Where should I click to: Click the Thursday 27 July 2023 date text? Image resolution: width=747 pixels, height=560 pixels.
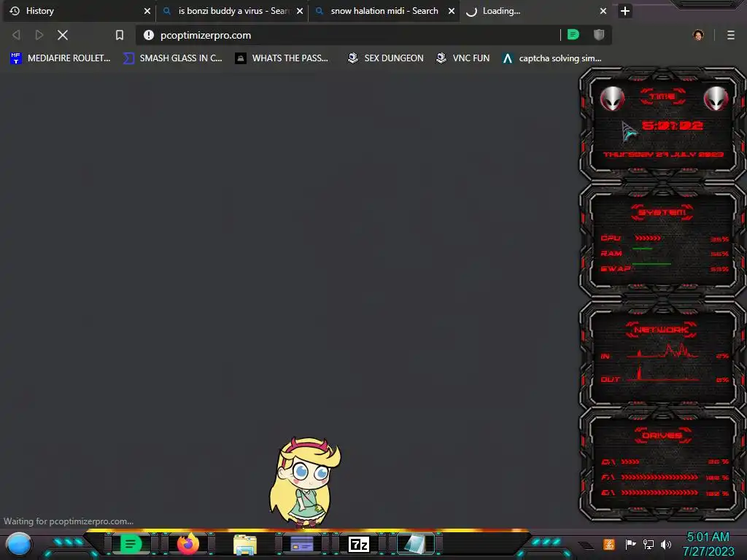(x=663, y=155)
